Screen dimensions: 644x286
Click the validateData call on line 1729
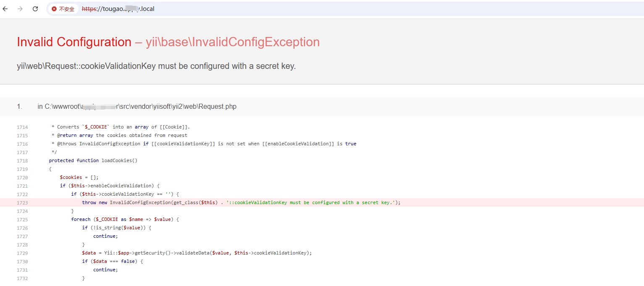[x=196, y=253]
